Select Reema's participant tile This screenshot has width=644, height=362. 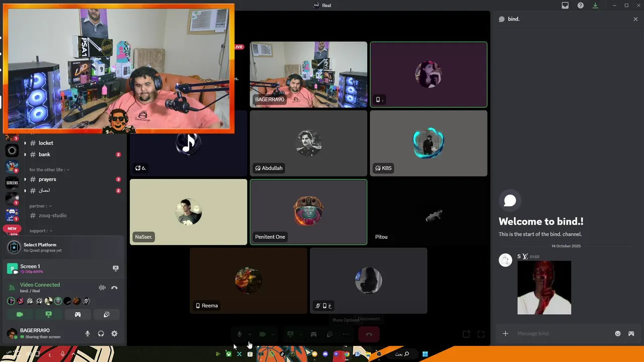tap(249, 281)
